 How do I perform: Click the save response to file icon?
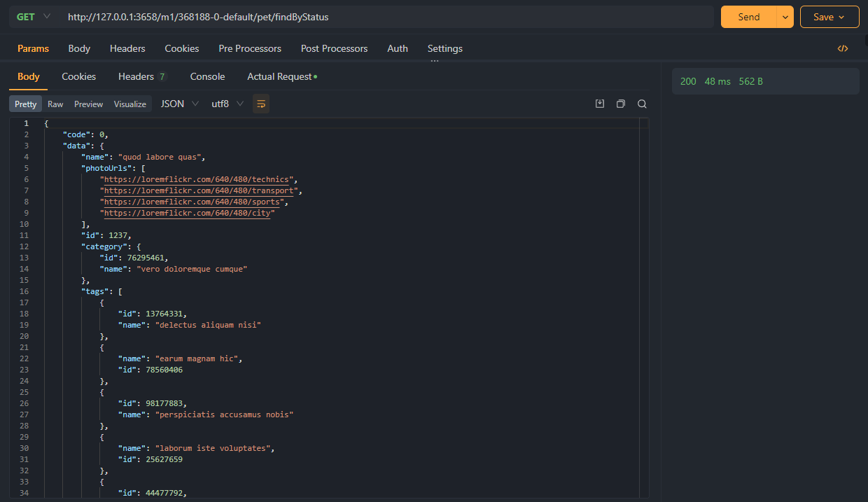pyautogui.click(x=600, y=104)
